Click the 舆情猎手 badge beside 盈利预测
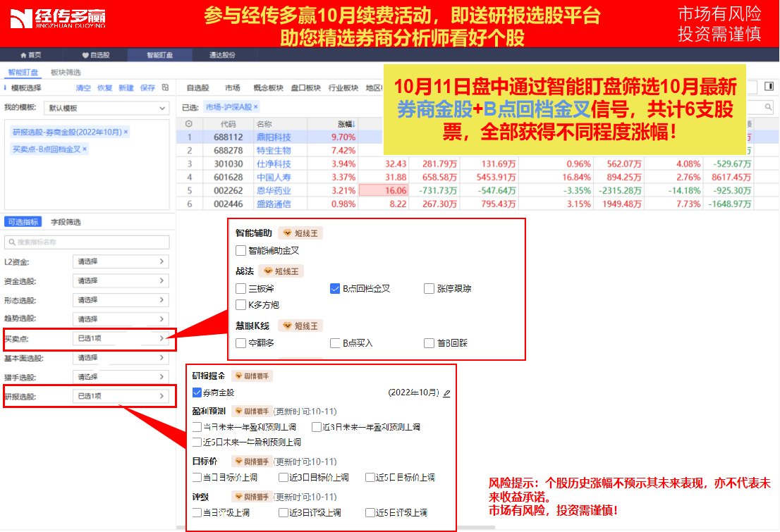The image size is (780, 532). pyautogui.click(x=252, y=412)
